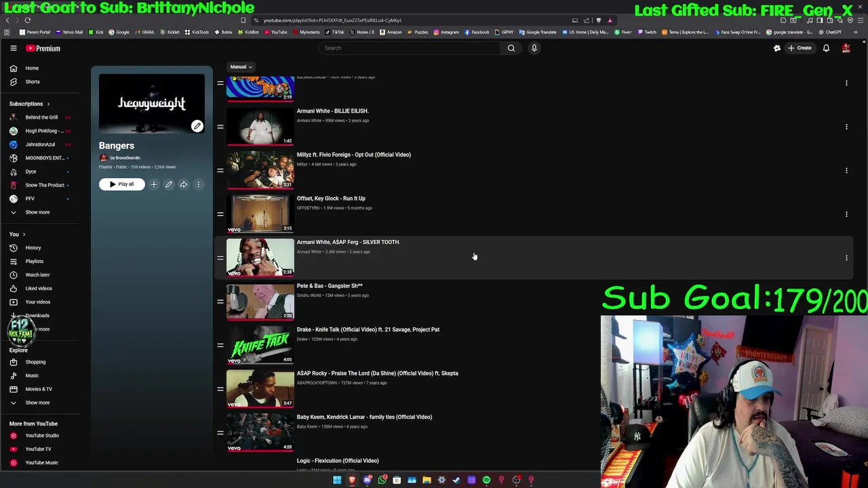Click the add videos plus icon
868x488 pixels.
[154, 184]
